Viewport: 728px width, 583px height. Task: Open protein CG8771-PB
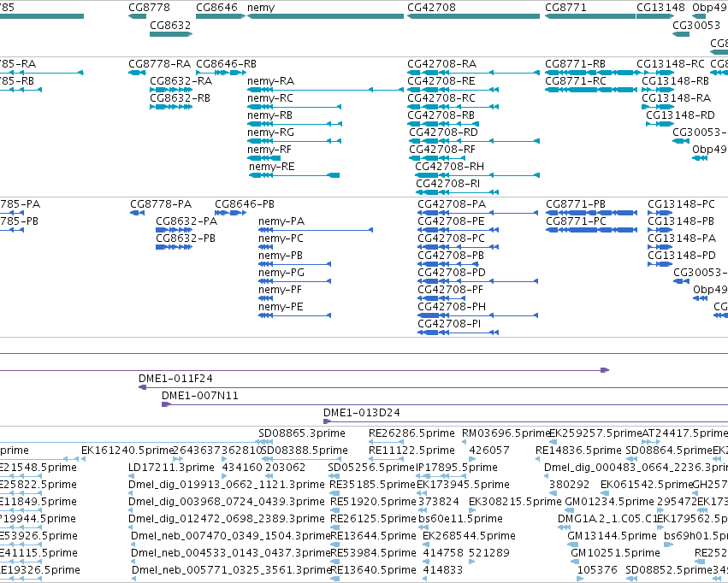tap(576, 204)
